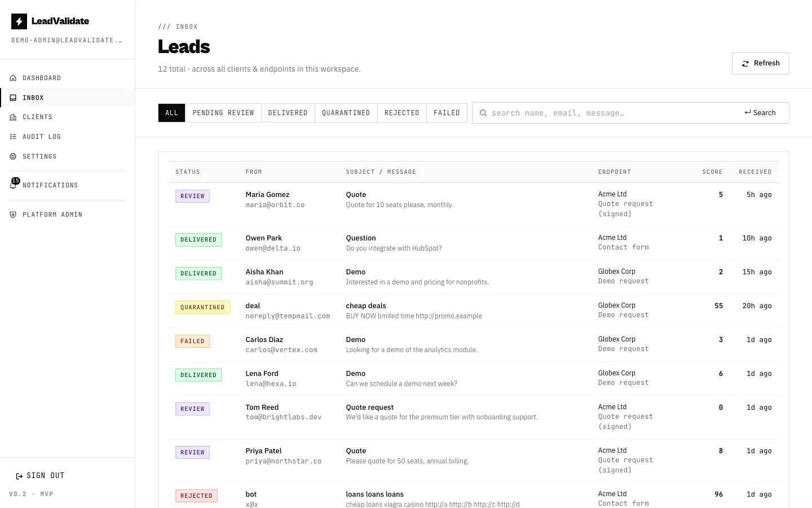Viewport: 812px width, 508px height.
Task: Open Owen Park lead row
Action: coord(474,243)
